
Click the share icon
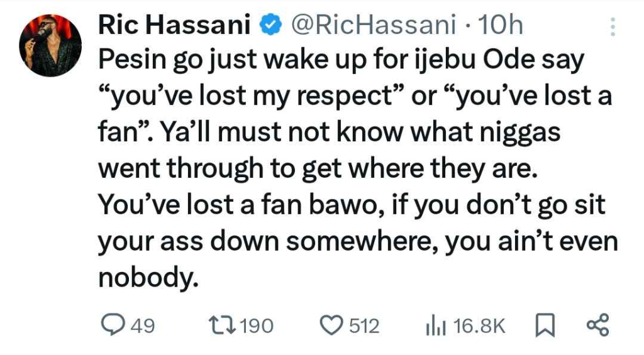click(x=597, y=325)
